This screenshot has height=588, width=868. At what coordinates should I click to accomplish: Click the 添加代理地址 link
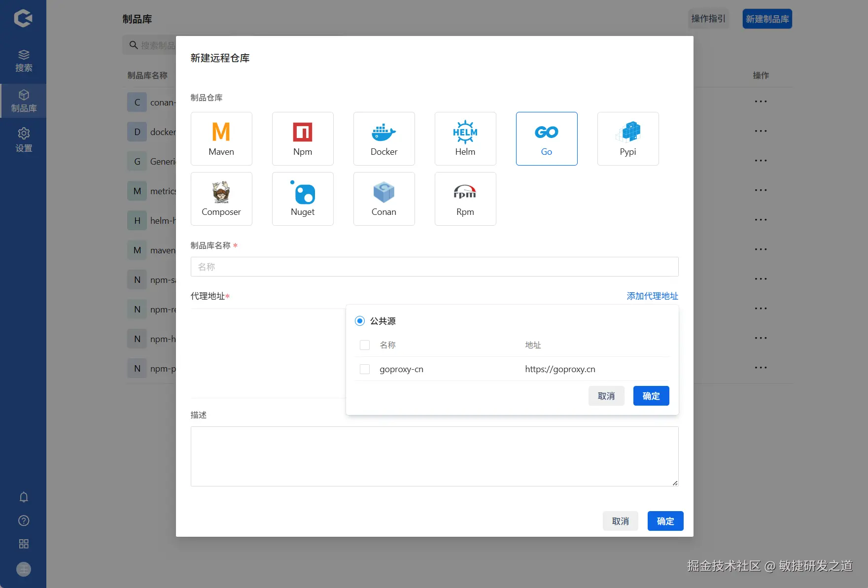(653, 296)
